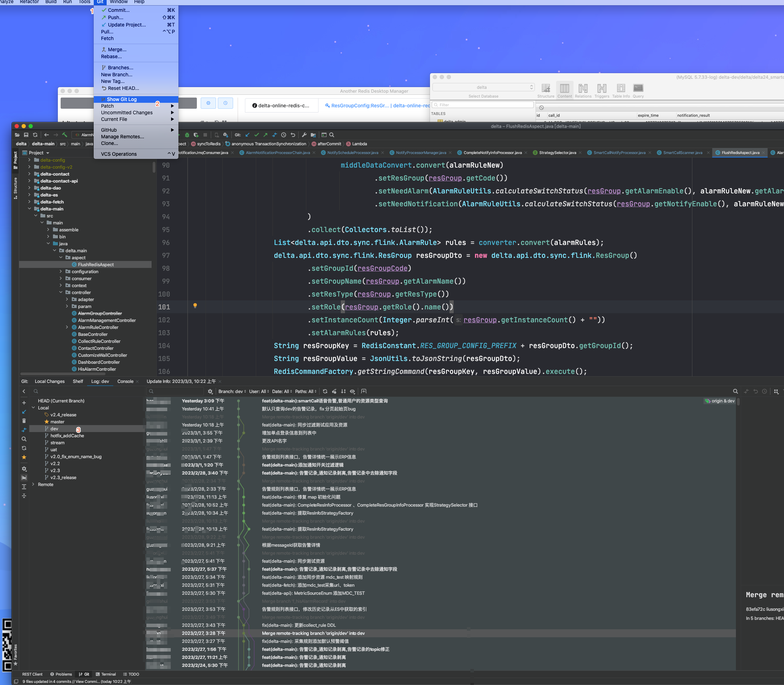Toggle the sort commits icon in Git log

(343, 391)
